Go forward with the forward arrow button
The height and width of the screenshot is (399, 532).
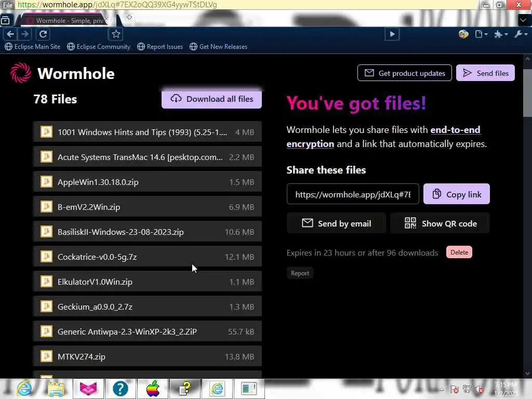click(x=25, y=34)
